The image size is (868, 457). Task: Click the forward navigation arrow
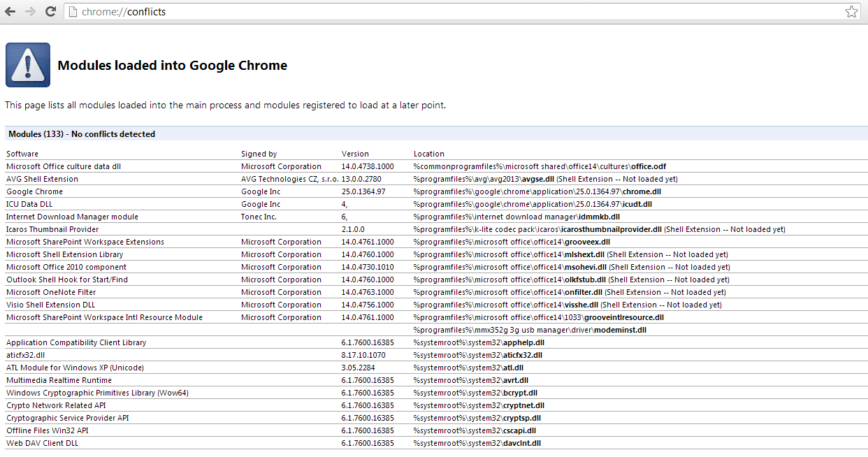(x=30, y=11)
